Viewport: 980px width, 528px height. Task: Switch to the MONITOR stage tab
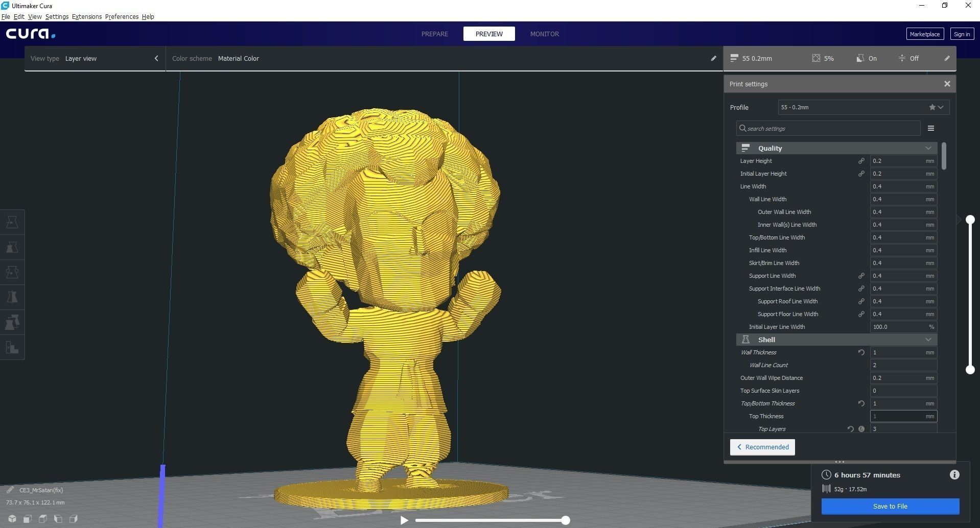click(x=544, y=34)
